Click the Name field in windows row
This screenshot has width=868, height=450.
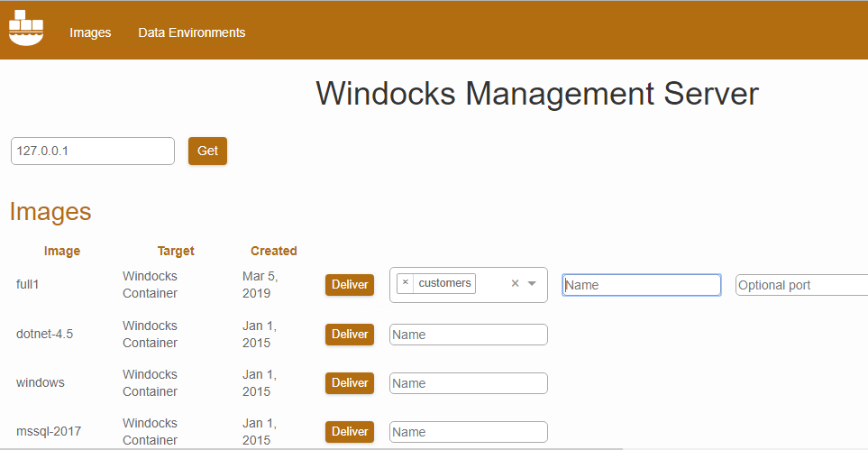pyautogui.click(x=469, y=383)
